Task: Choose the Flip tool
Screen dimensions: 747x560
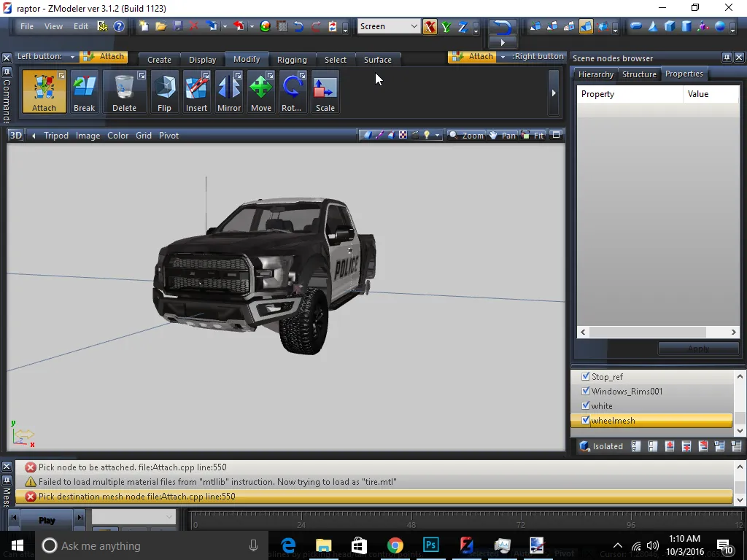Action: tap(164, 92)
